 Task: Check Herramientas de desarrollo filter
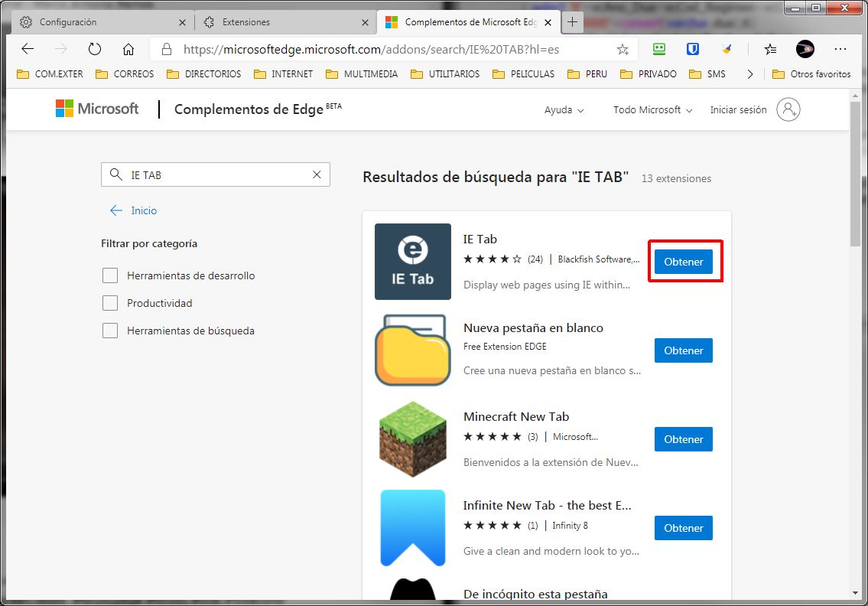click(110, 275)
